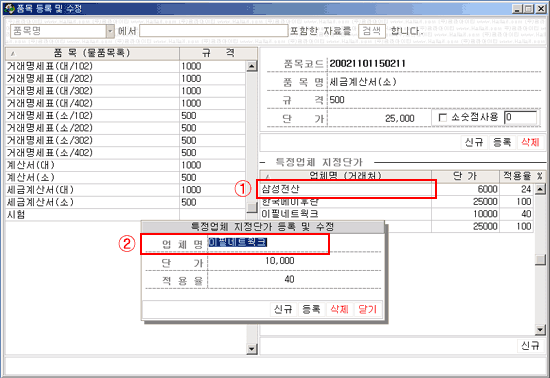Image resolution: width=550 pixels, height=378 pixels.
Task: Select row 거래명세표(대/102)
Action: (125, 66)
